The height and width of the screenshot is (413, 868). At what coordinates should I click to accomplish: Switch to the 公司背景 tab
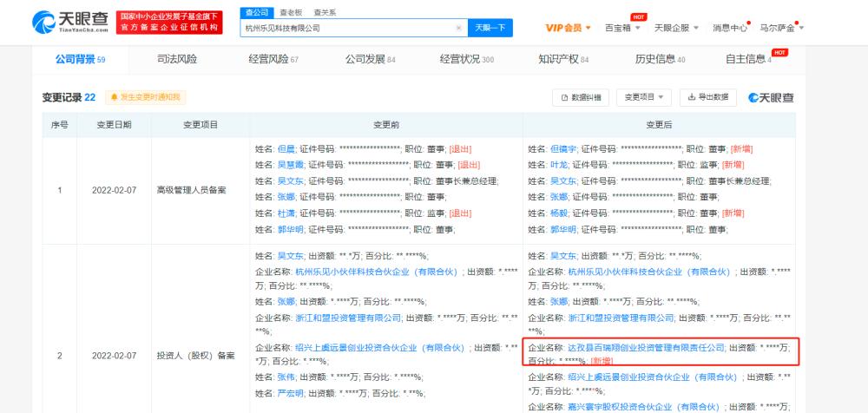[x=80, y=60]
